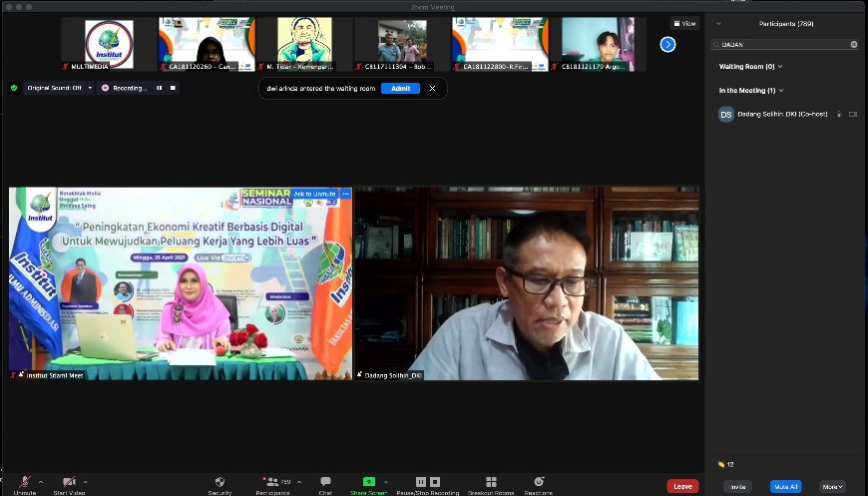Open the More dropdown in Participants panel
Viewport: 868px width, 496px height.
832,487
